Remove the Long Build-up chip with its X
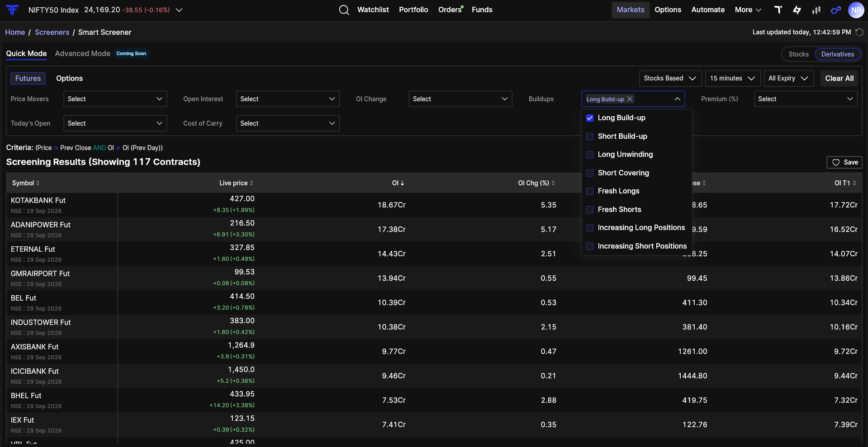This screenshot has width=868, height=447. tap(630, 99)
